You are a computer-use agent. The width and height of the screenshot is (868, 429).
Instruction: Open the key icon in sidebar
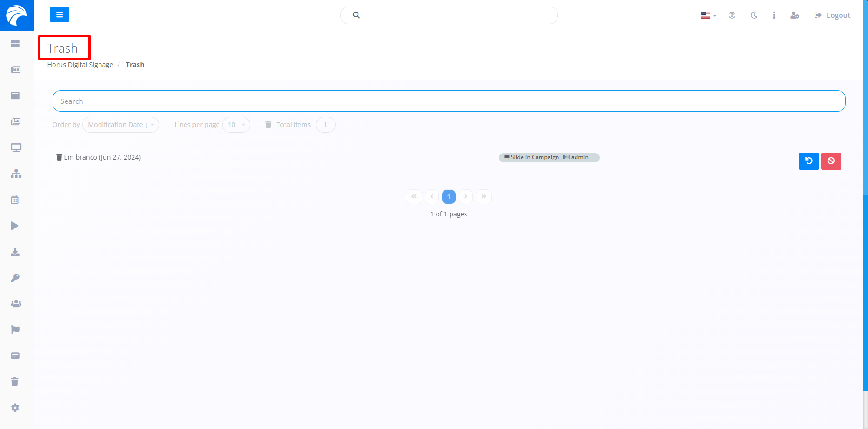[x=15, y=278]
